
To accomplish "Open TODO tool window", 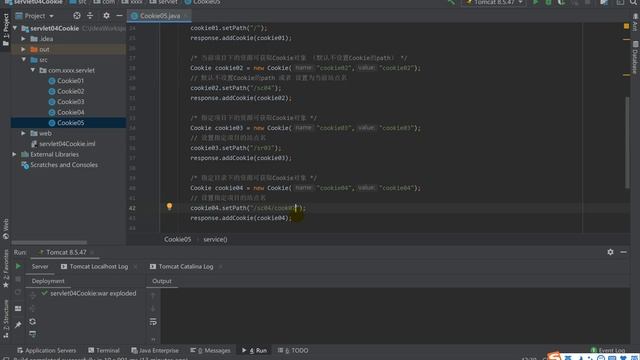I will click(293, 350).
